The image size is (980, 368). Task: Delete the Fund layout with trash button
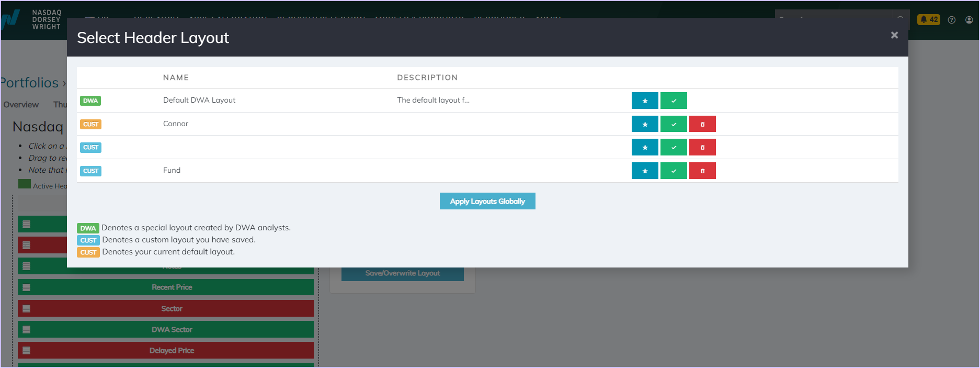click(x=702, y=171)
